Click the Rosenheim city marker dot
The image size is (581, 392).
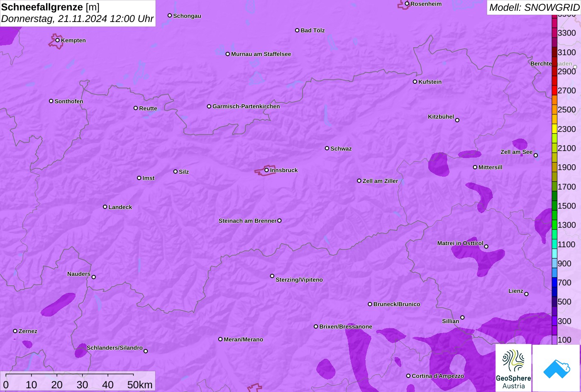pos(407,4)
